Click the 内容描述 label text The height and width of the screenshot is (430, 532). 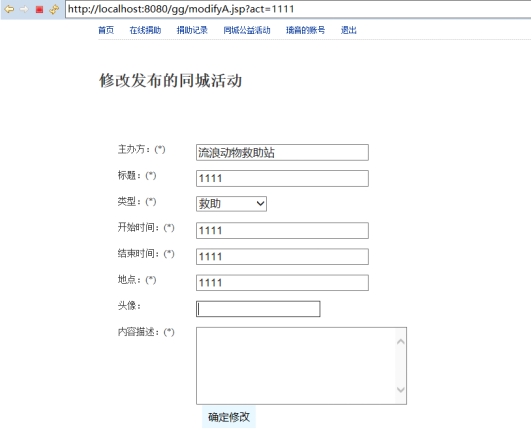click(x=146, y=332)
